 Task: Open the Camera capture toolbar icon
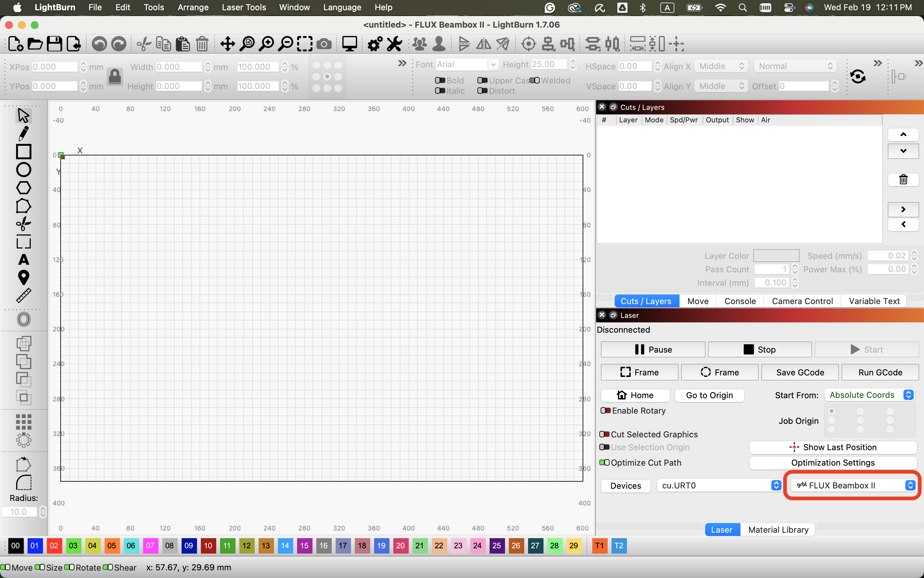324,44
